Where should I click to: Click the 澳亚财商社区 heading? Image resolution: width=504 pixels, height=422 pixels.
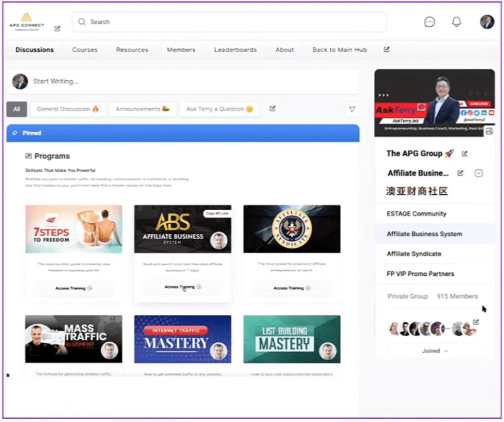pyautogui.click(x=417, y=191)
